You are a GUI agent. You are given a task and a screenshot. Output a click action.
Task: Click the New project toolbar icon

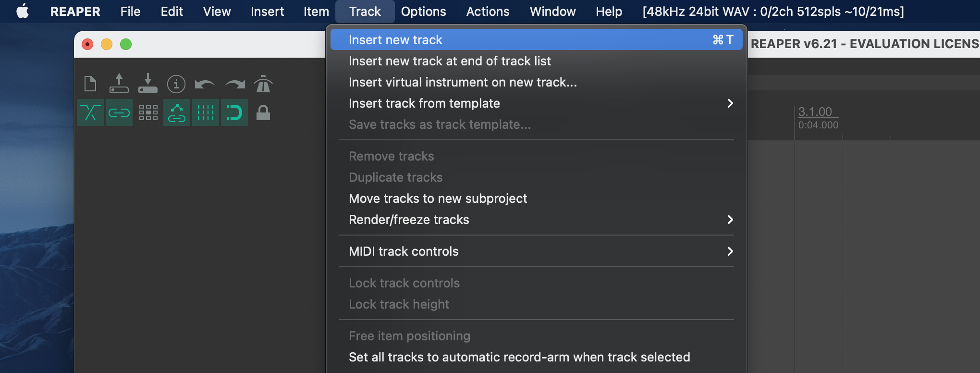point(90,84)
